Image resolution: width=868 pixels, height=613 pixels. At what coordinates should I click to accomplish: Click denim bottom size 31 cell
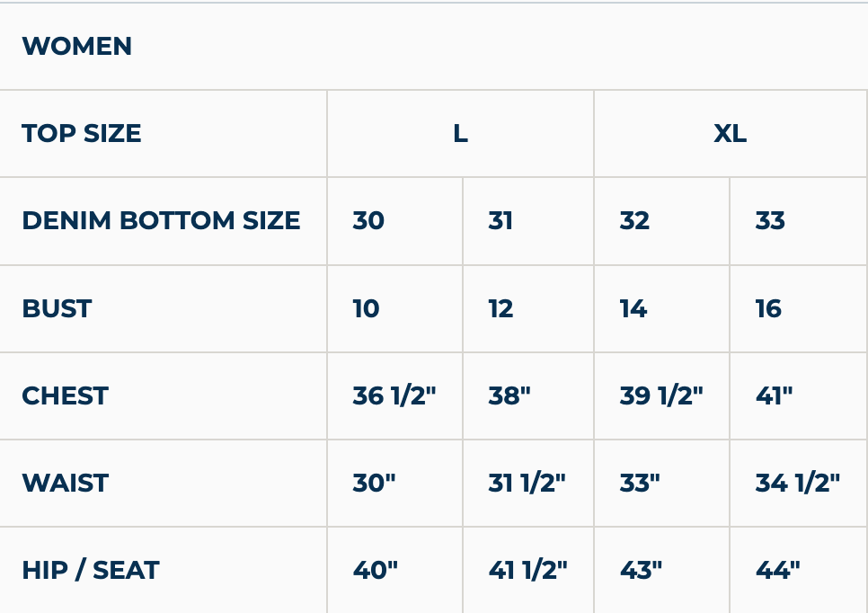click(x=500, y=221)
